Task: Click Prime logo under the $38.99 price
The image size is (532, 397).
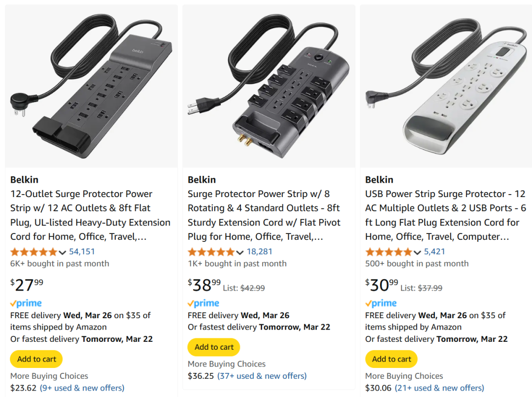Action: [203, 303]
